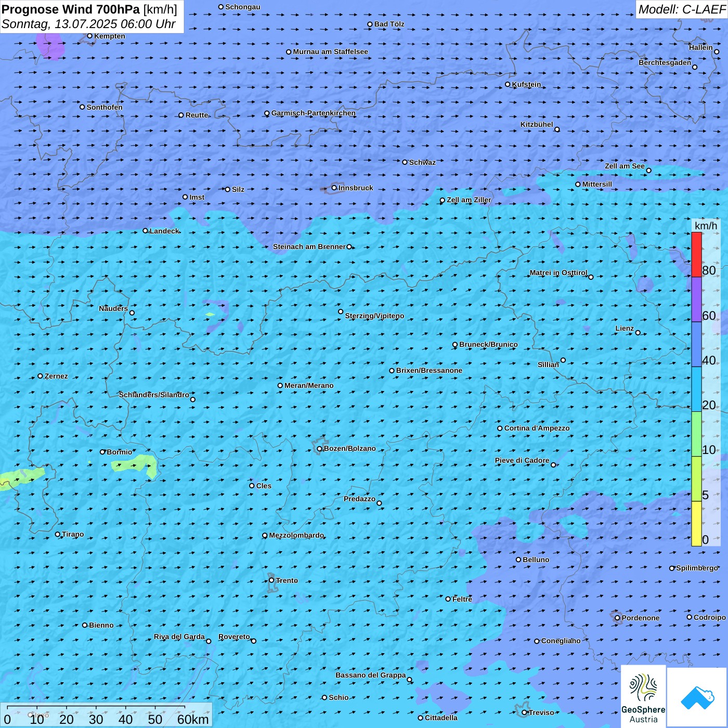Select the Predazzo label
The height and width of the screenshot is (728, 728).
(x=359, y=499)
